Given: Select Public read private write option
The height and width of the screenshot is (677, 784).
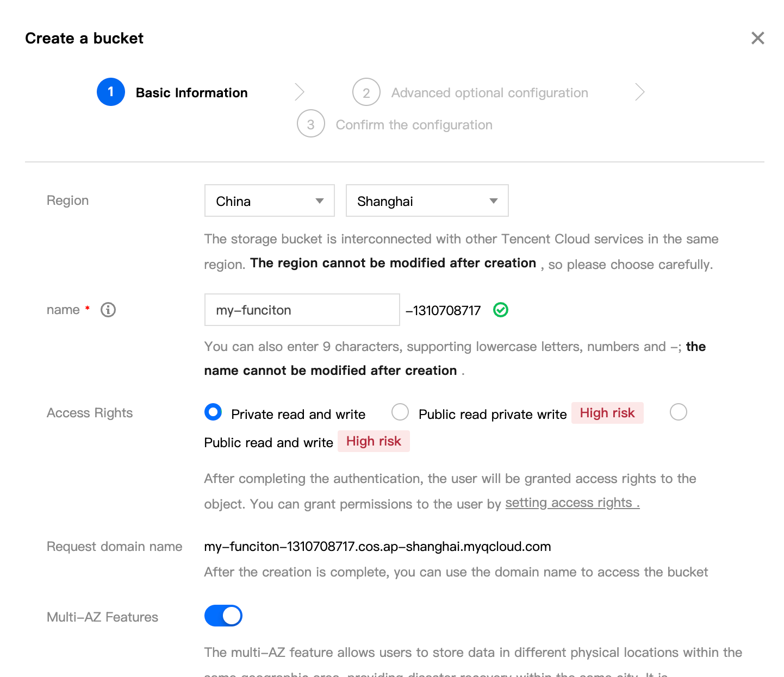Looking at the screenshot, I should pyautogui.click(x=400, y=412).
